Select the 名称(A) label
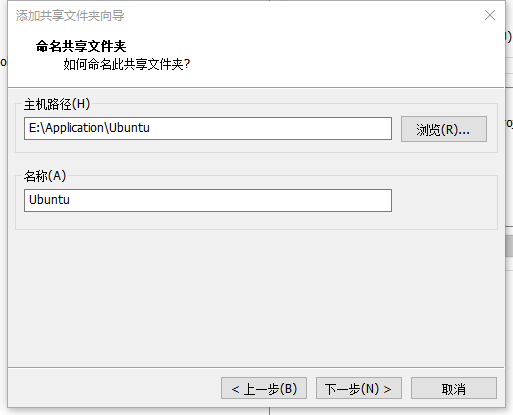513x415 pixels. pos(45,176)
